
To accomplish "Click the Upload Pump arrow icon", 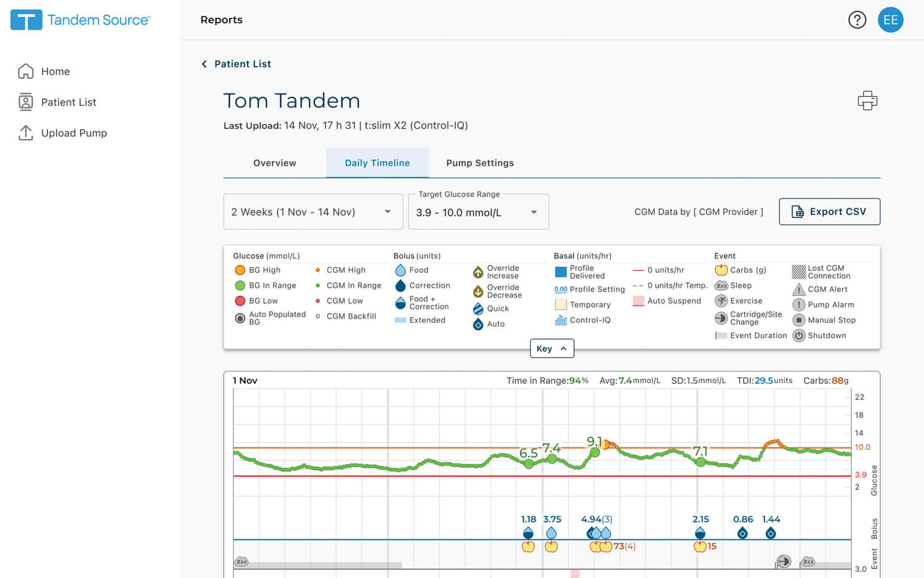I will [x=26, y=132].
